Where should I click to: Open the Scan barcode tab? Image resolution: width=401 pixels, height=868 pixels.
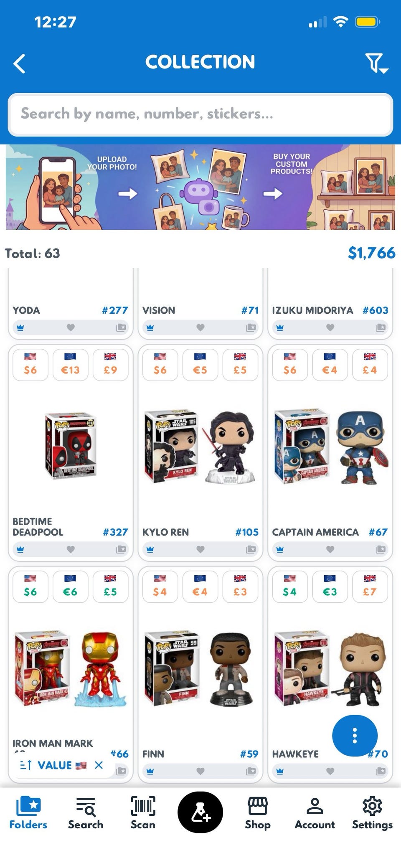(x=143, y=812)
